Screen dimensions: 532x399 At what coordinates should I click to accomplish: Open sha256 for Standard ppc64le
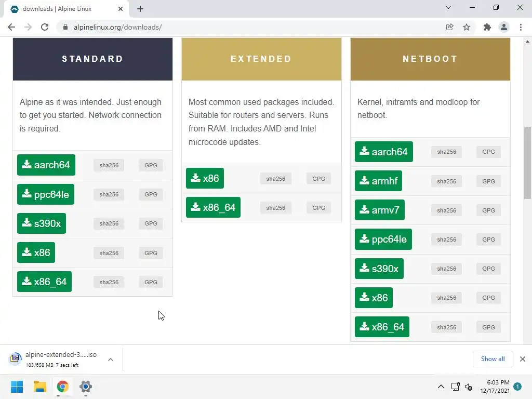tap(109, 194)
